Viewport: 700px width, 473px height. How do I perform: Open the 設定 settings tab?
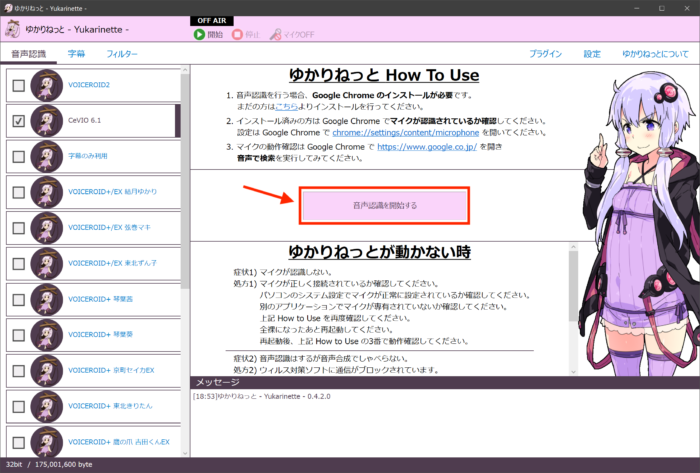pos(592,54)
